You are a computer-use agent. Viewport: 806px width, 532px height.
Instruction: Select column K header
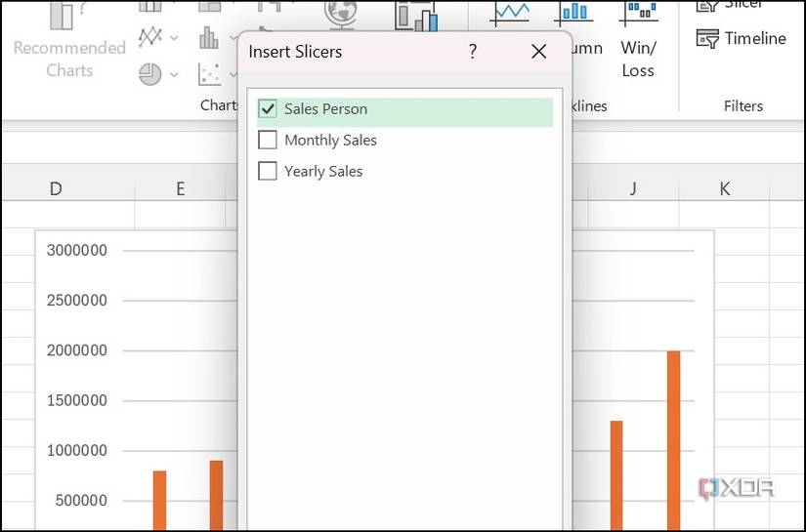(724, 188)
